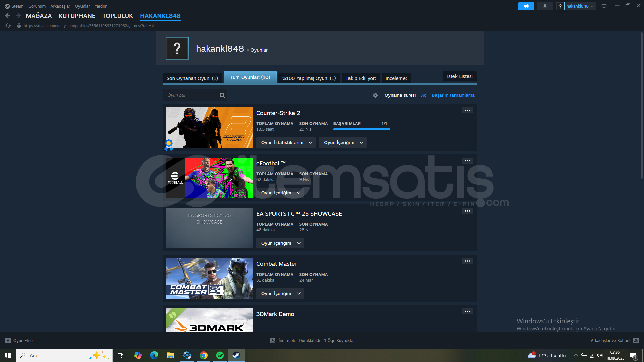The image size is (644, 362).
Task: Open Counter-Strike 2 three-dots menu
Action: pyautogui.click(x=468, y=110)
